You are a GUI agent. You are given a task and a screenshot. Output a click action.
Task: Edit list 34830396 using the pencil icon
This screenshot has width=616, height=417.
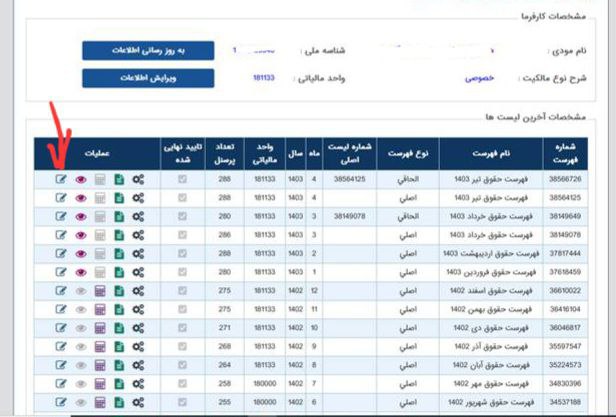[x=61, y=383]
